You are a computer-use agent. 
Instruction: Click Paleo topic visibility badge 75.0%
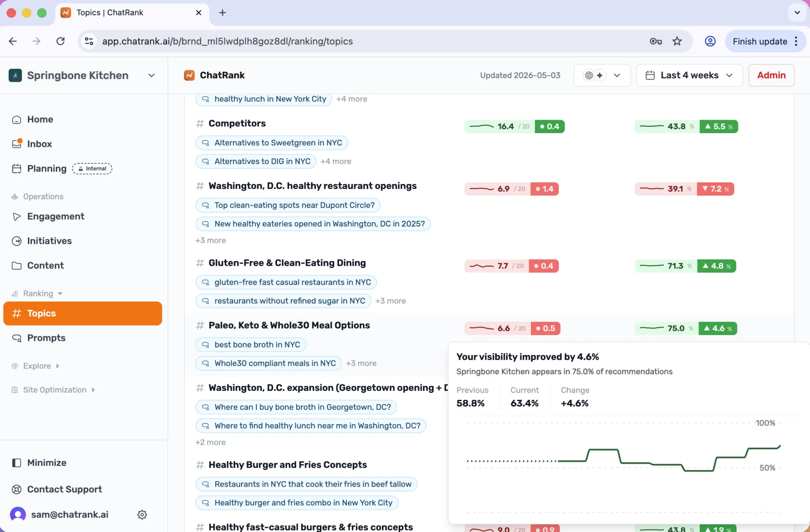tap(685, 328)
